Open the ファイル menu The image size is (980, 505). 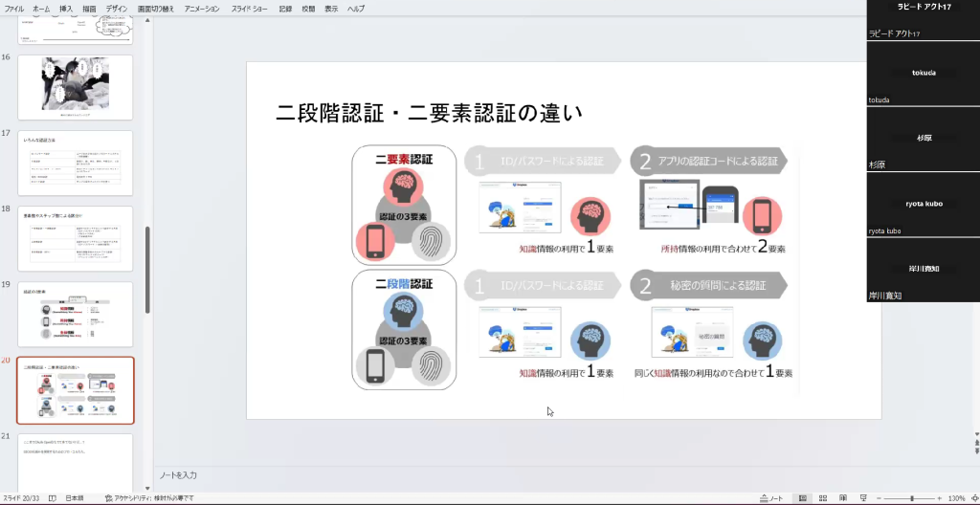pos(14,9)
